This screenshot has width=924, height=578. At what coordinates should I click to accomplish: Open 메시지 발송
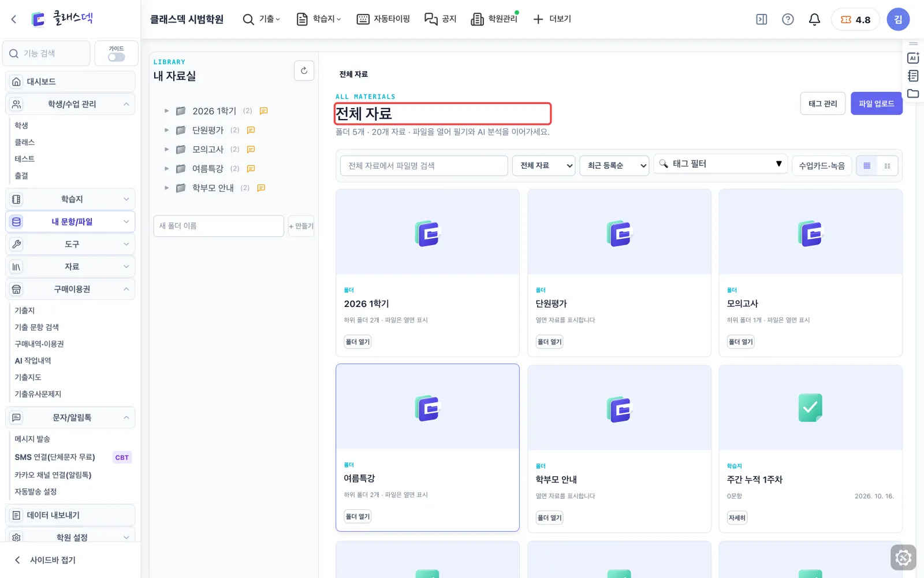point(32,439)
